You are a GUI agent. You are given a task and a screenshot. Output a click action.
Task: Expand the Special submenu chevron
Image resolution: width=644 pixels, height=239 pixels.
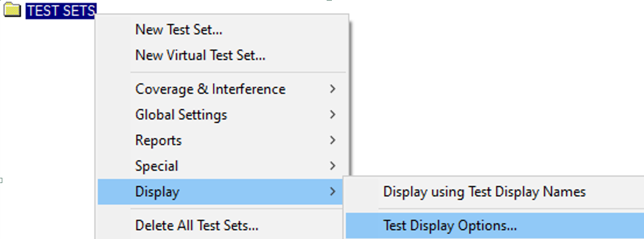tap(332, 166)
